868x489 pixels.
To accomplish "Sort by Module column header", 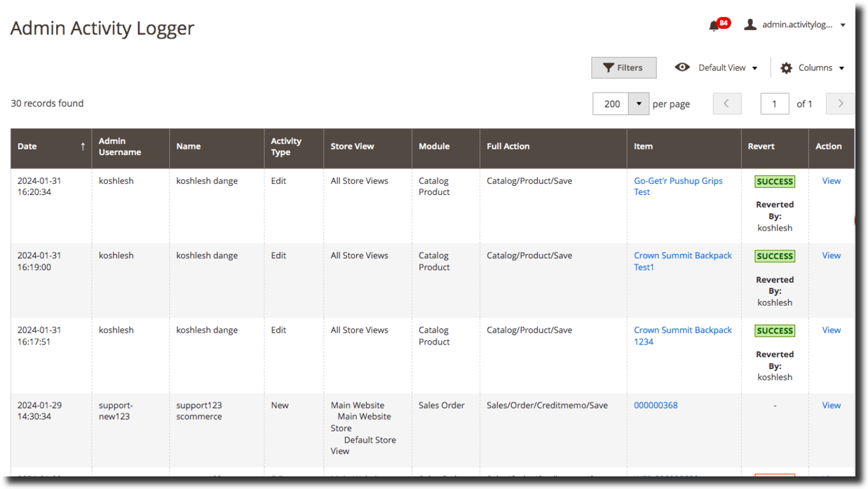I will pos(434,147).
